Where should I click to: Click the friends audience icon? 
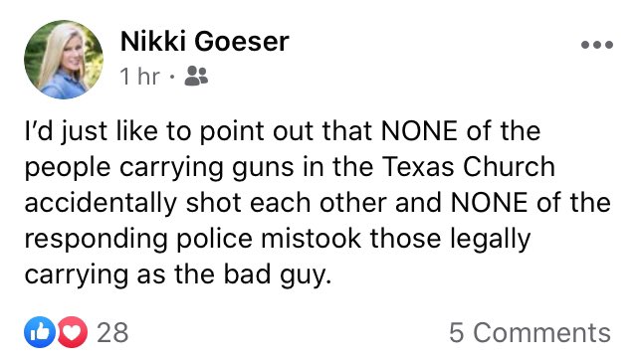[x=196, y=76]
